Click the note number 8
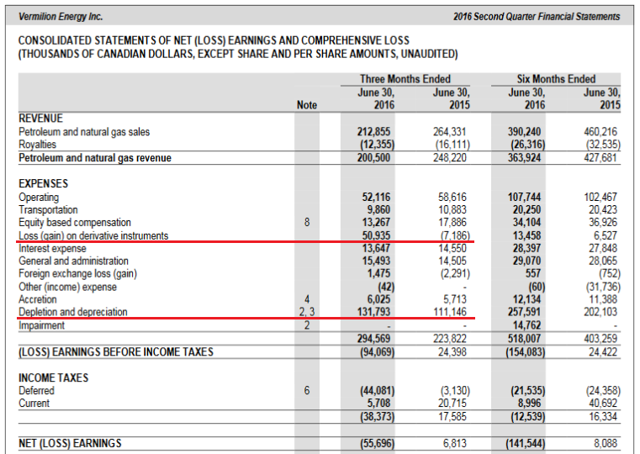The height and width of the screenshot is (454, 640). coord(307,223)
